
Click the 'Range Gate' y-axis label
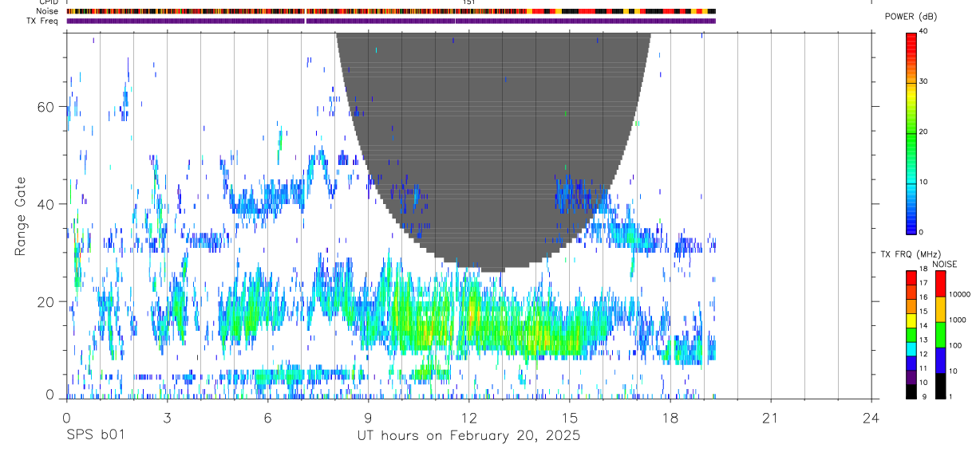tap(22, 216)
